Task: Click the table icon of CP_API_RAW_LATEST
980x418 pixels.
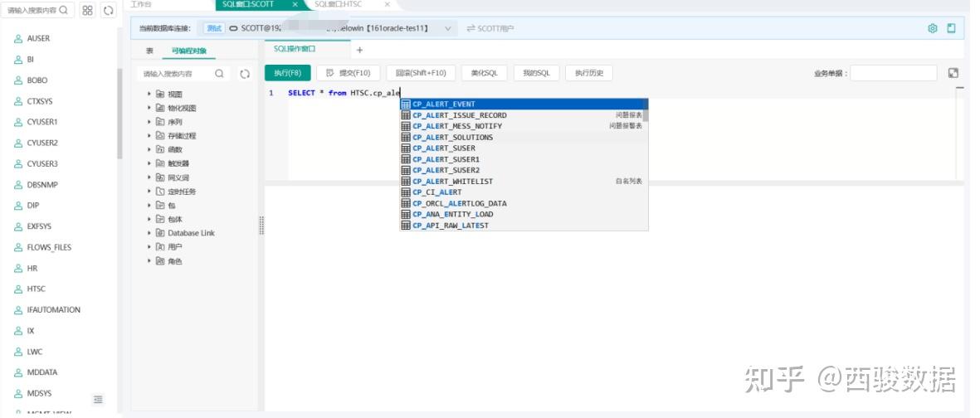Action: click(406, 226)
